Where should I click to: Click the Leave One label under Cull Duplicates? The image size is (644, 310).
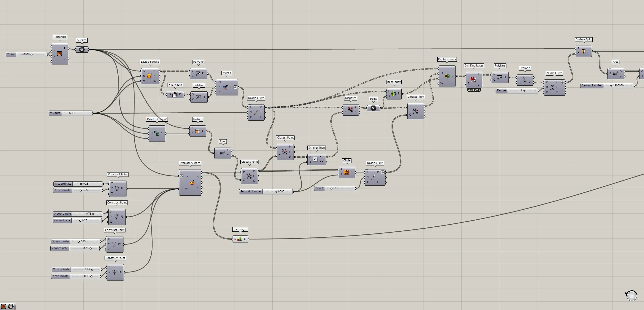tap(474, 90)
